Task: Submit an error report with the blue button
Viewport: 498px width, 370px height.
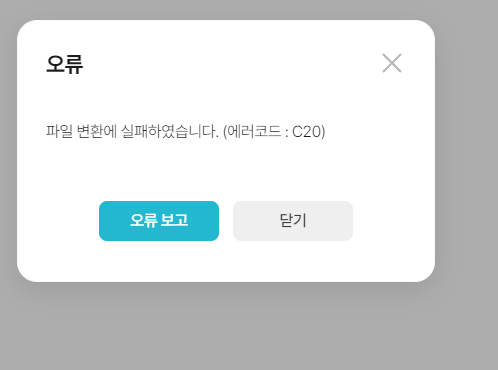Action: coord(159,221)
